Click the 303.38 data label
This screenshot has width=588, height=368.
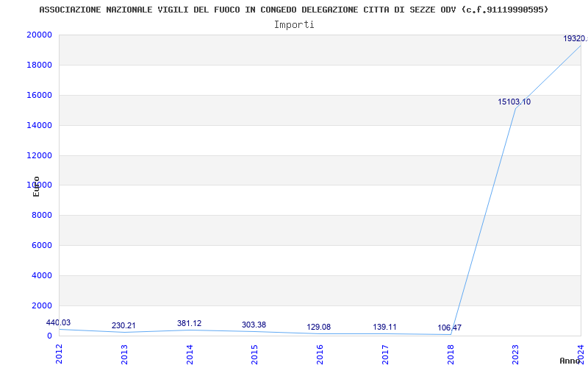[x=254, y=325]
